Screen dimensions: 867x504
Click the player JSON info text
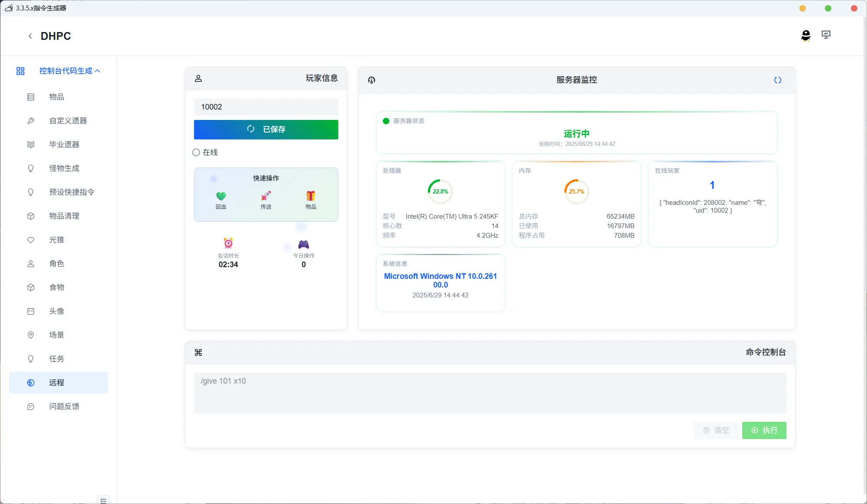point(713,207)
